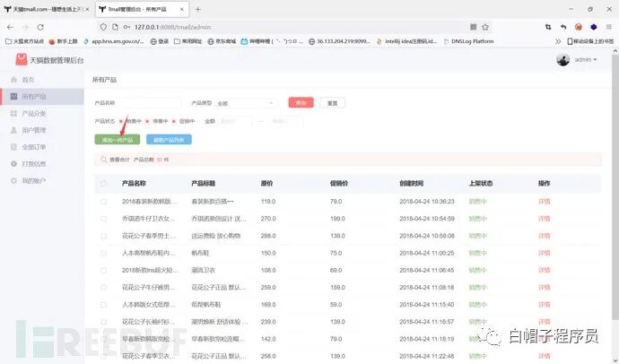Click the screenshot crop icon in the toolbar
Viewport: 619px width, 364px height.
tap(548, 27)
